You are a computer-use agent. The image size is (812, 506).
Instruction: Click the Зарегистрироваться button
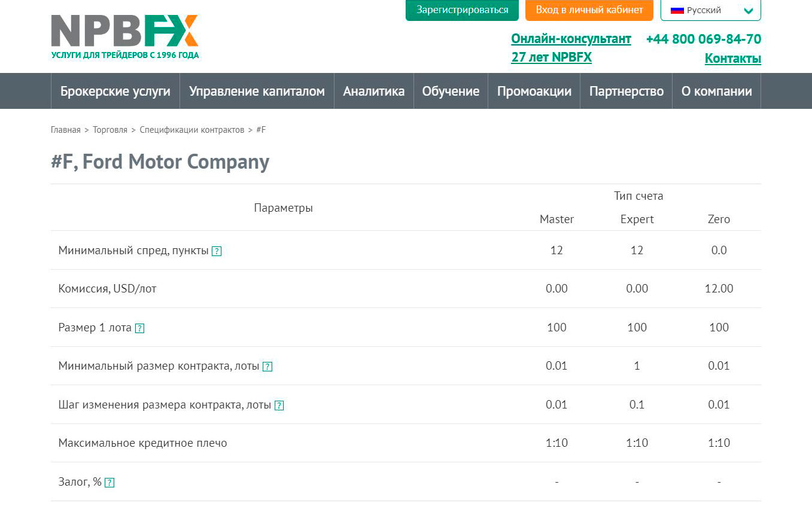click(x=463, y=10)
